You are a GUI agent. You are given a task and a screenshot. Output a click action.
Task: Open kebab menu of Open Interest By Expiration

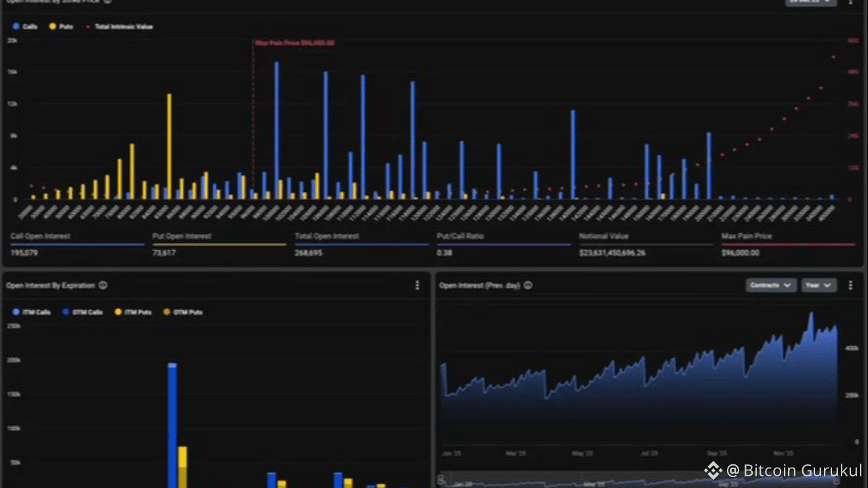click(x=417, y=285)
